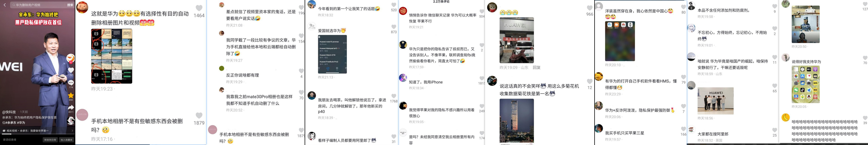Share the video via arrow icon
The width and height of the screenshot is (868, 145).
(x=71, y=108)
